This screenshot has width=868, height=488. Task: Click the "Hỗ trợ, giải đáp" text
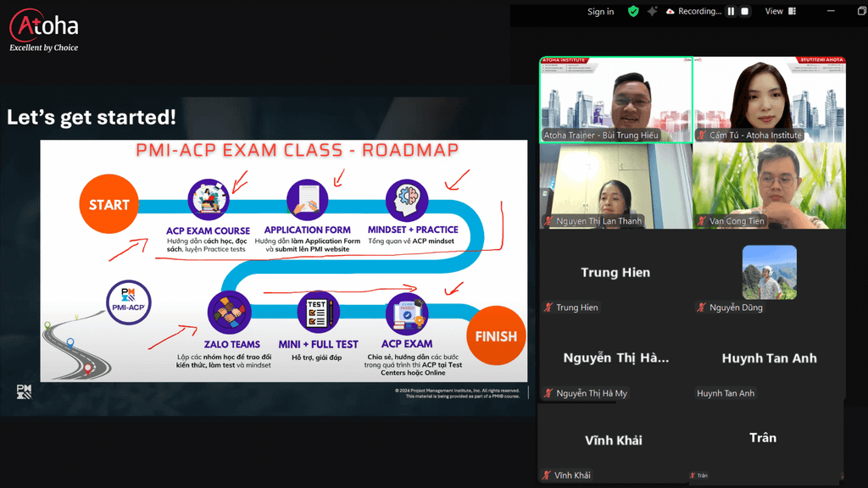point(317,358)
